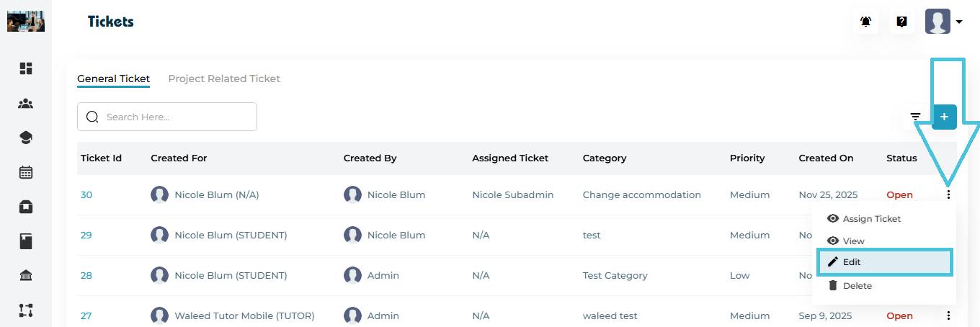Image resolution: width=980 pixels, height=327 pixels.
Task: Click the filter icon beside the add button
Action: coord(915,117)
